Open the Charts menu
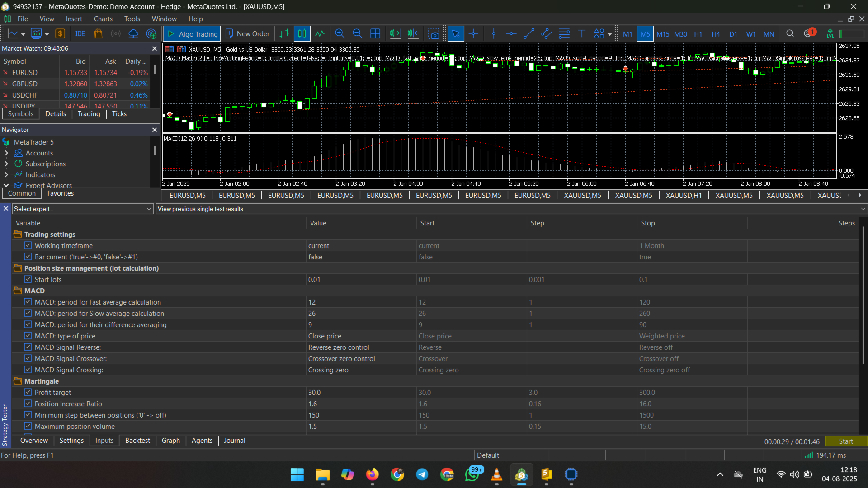Viewport: 868px width, 488px height. tap(103, 19)
